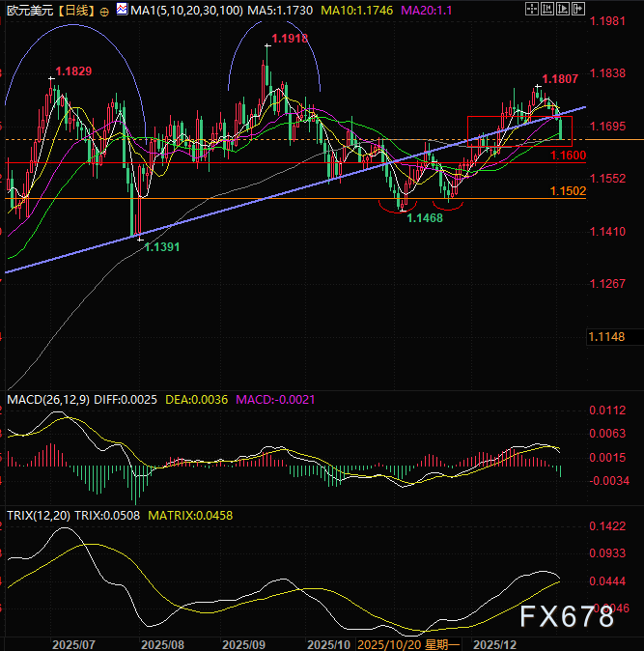Viewport: 644px width, 651px height.
Task: Click the 1.1391 low price annotation
Action: [162, 247]
